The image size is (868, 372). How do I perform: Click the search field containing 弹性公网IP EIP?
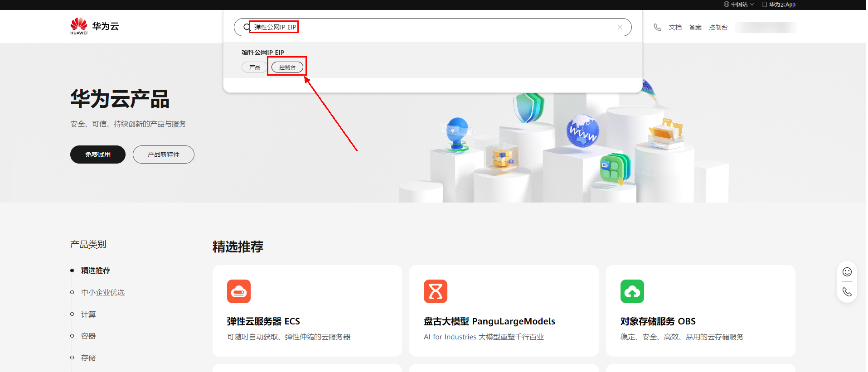tap(432, 27)
